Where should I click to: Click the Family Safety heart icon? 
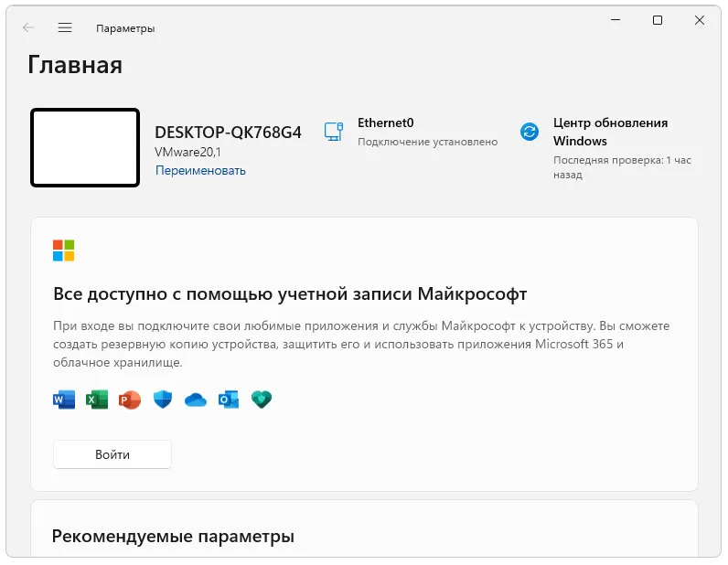(262, 400)
